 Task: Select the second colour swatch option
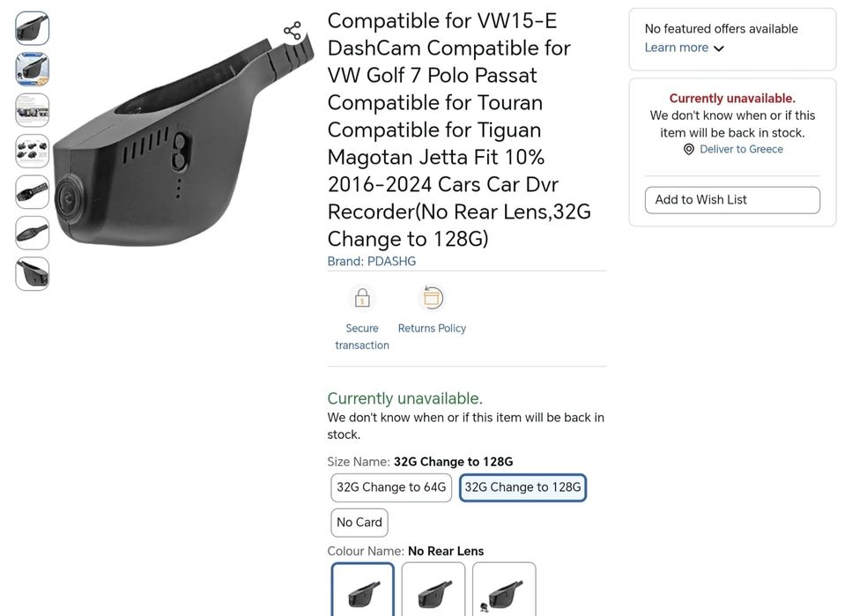click(433, 590)
